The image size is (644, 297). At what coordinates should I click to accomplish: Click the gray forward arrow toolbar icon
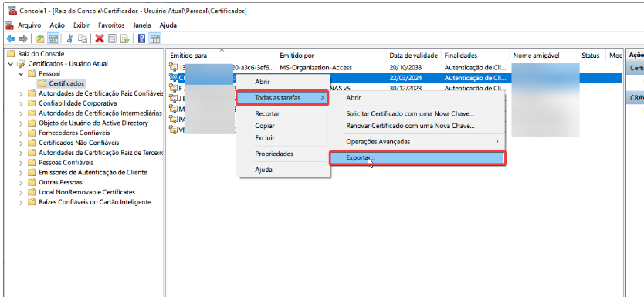coord(23,39)
